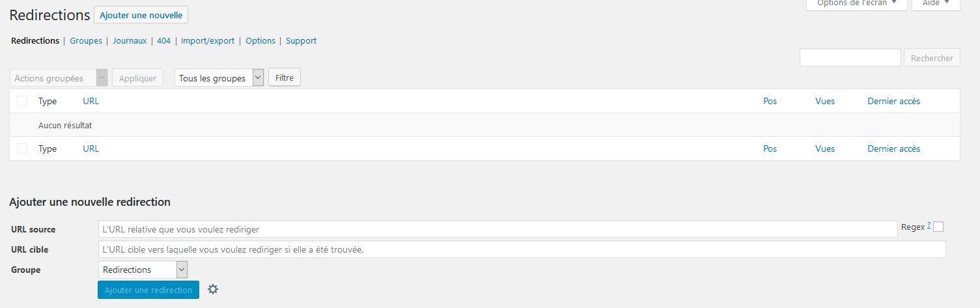Expand Options de l'écran panel
Screen dimensions: 980x308
(856, 4)
